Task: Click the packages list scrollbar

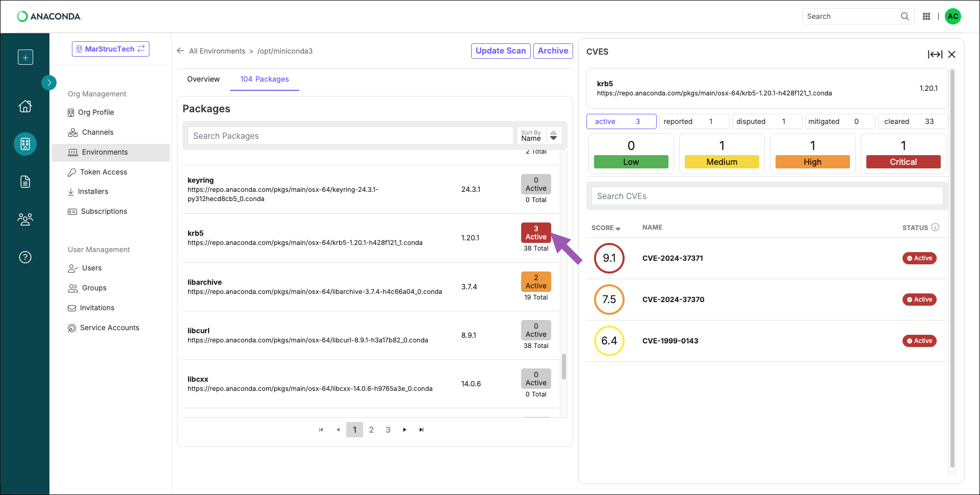Action: coord(563,366)
